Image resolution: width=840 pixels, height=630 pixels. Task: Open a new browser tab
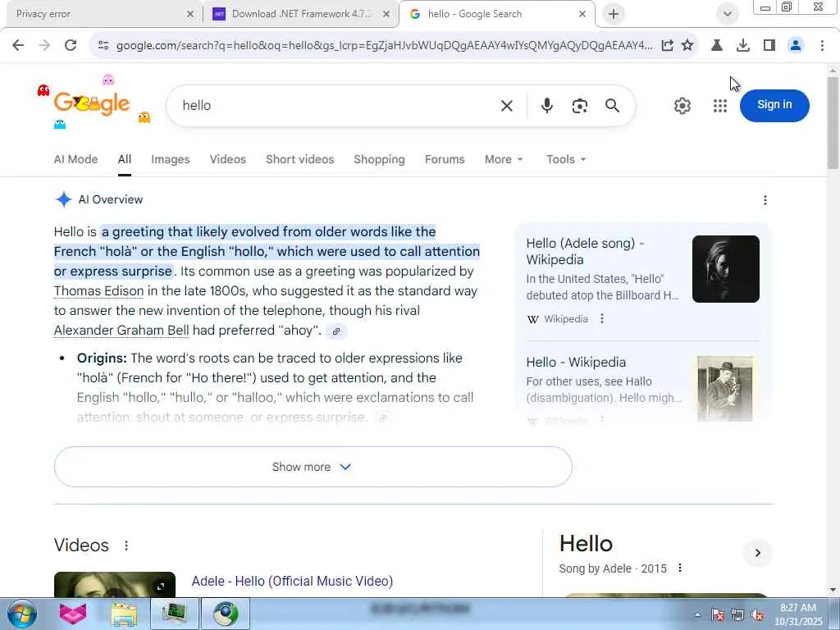[614, 14]
